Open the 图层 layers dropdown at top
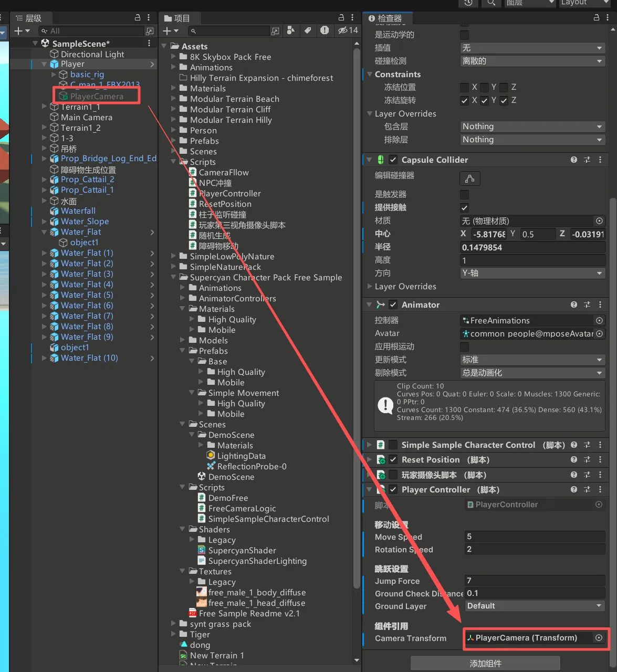Screen dimensions: 617x672 [530, 3]
